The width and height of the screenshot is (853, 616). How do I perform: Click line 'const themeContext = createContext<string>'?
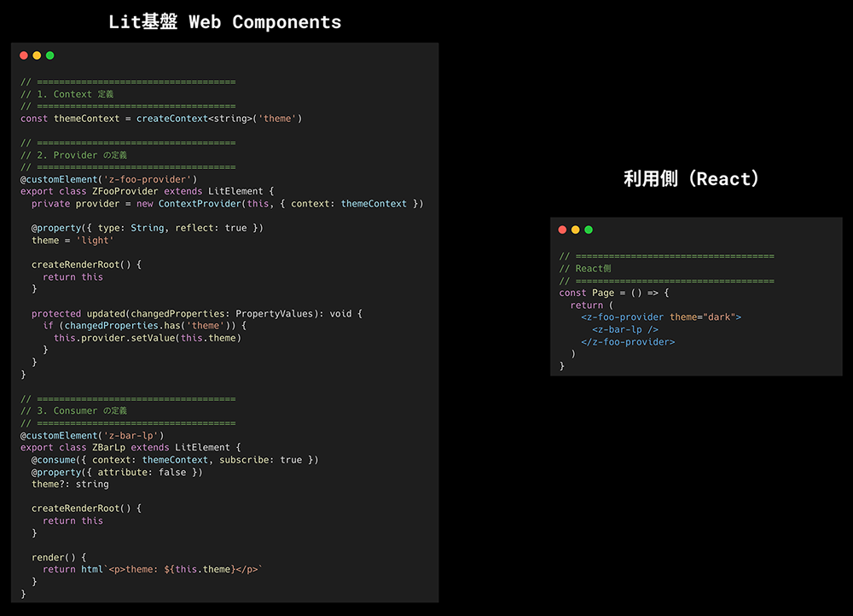point(161,119)
